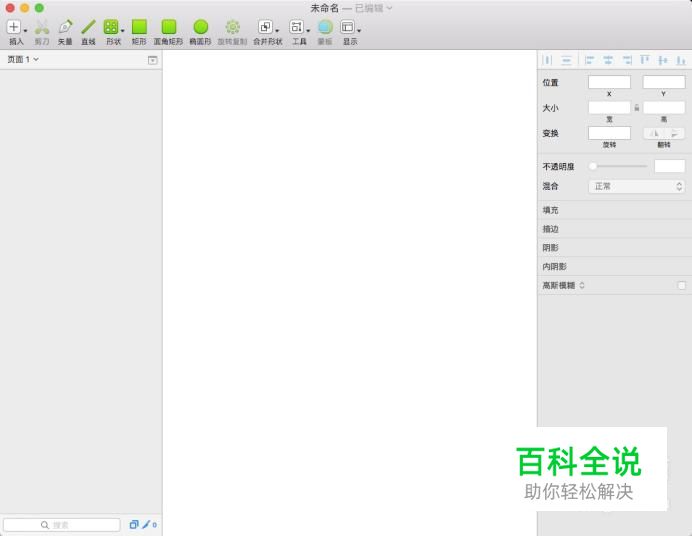The image size is (692, 536).
Task: Align objects to right edge
Action: tap(627, 60)
